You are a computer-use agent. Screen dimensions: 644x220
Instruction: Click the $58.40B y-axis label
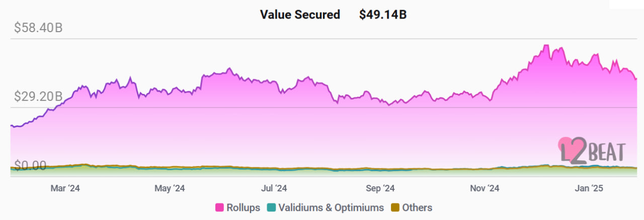tap(38, 28)
